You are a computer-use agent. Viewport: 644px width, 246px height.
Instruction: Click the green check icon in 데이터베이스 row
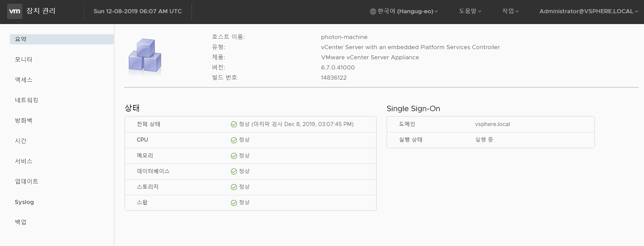pyautogui.click(x=234, y=171)
